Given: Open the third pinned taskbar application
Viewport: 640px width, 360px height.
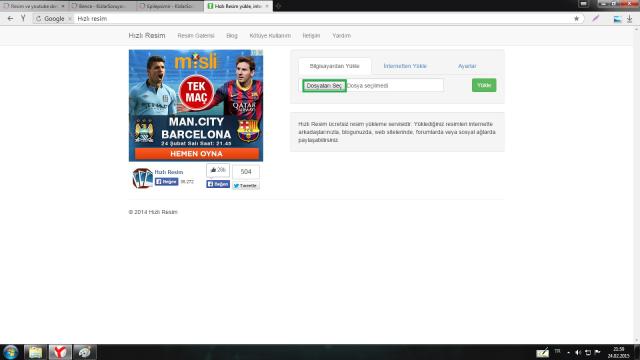Looking at the screenshot, I should [85, 352].
